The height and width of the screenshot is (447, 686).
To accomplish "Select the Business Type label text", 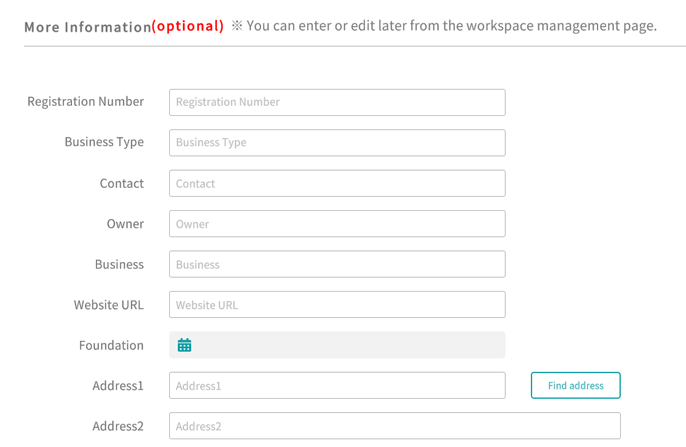I will point(104,142).
